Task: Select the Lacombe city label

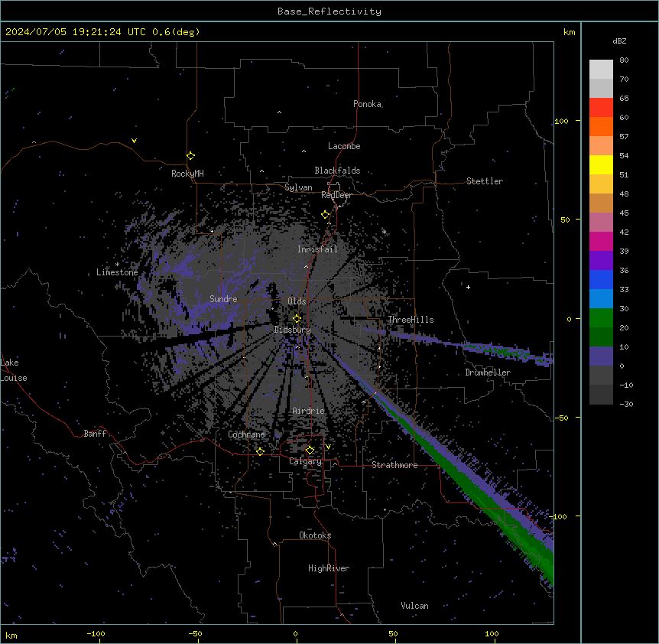Action: tap(344, 146)
